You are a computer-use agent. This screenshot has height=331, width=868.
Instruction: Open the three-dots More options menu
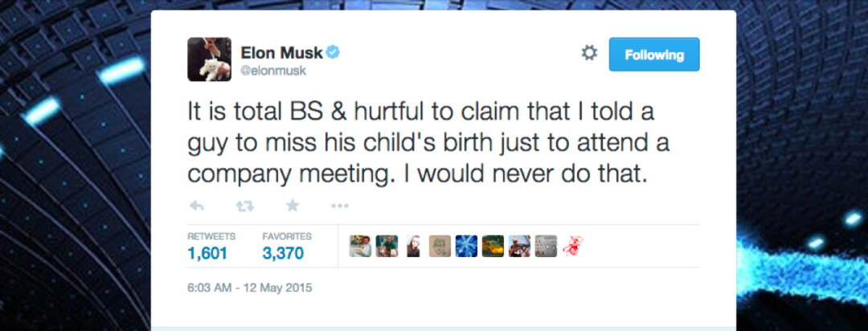pyautogui.click(x=339, y=206)
